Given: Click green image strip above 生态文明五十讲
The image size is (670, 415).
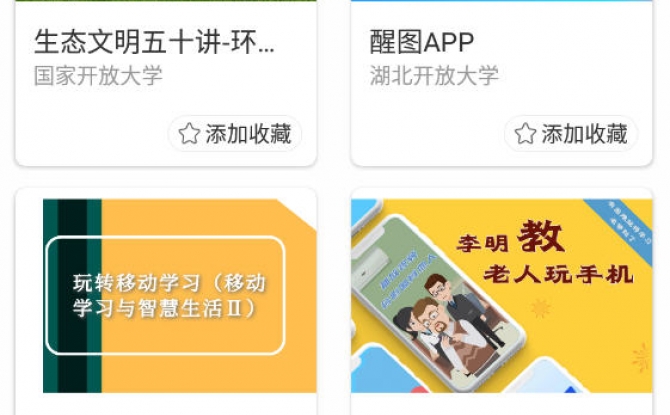Looking at the screenshot, I should click(166, 1).
